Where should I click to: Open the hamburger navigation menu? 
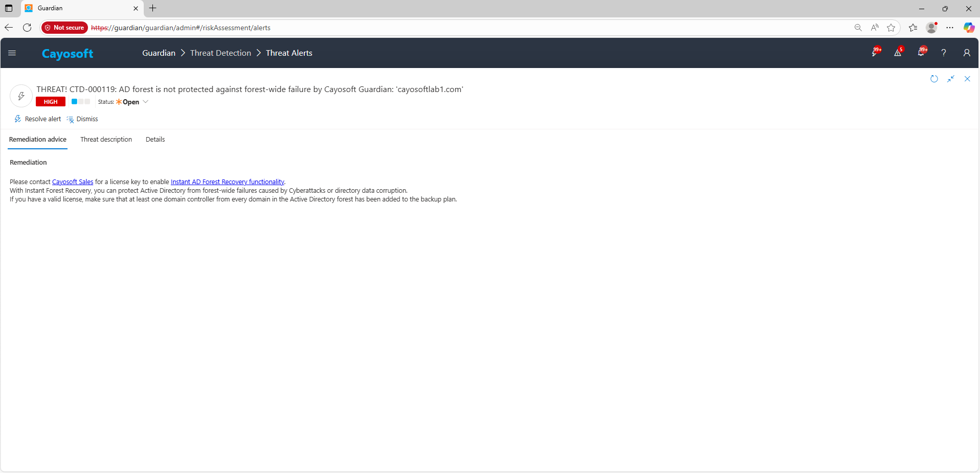click(12, 53)
